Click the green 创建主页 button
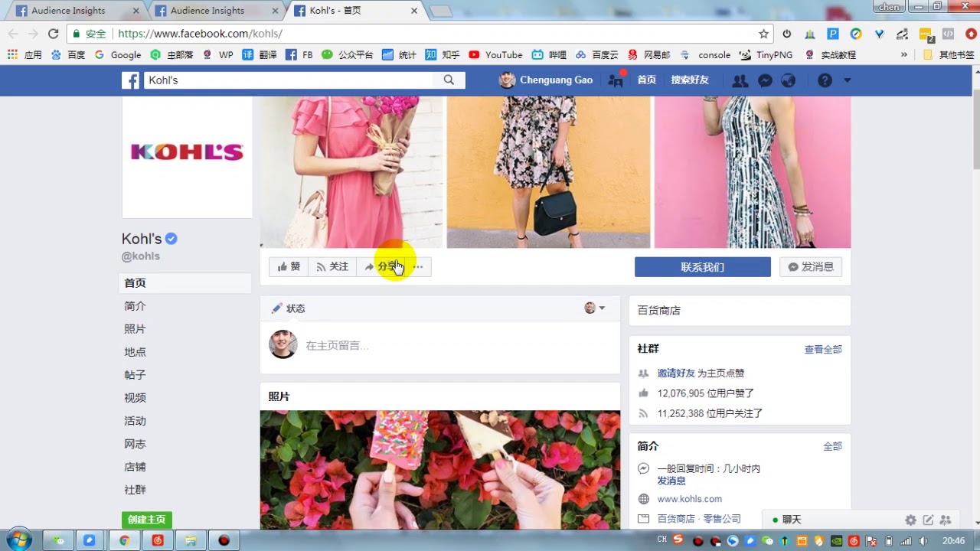Screen dimensions: 980x551 coord(147,520)
